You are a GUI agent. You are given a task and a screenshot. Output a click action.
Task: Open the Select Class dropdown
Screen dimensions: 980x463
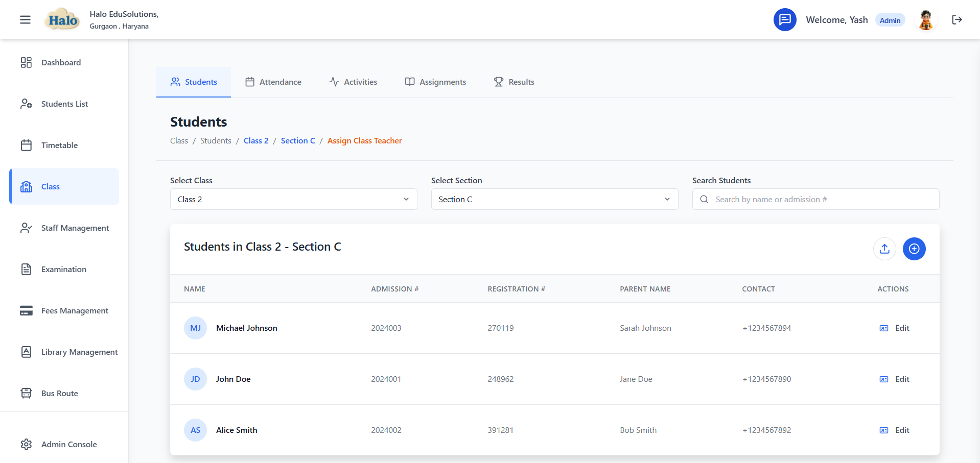(x=293, y=199)
